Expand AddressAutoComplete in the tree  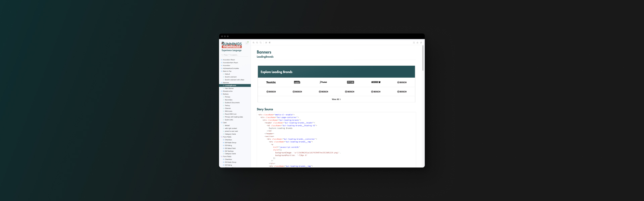(231, 68)
